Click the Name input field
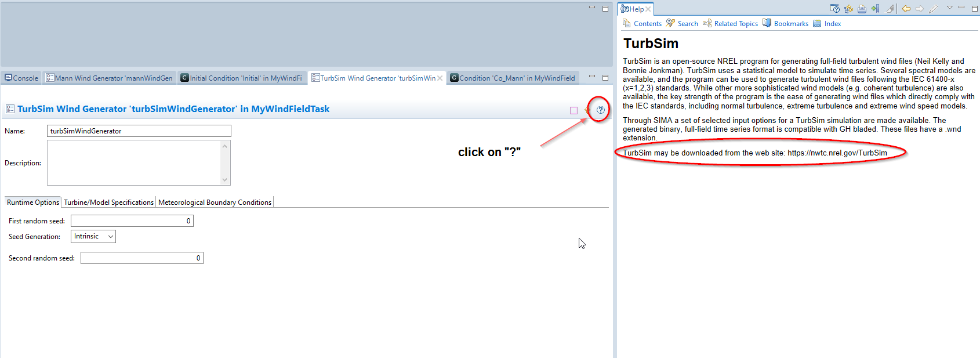 [x=139, y=131]
